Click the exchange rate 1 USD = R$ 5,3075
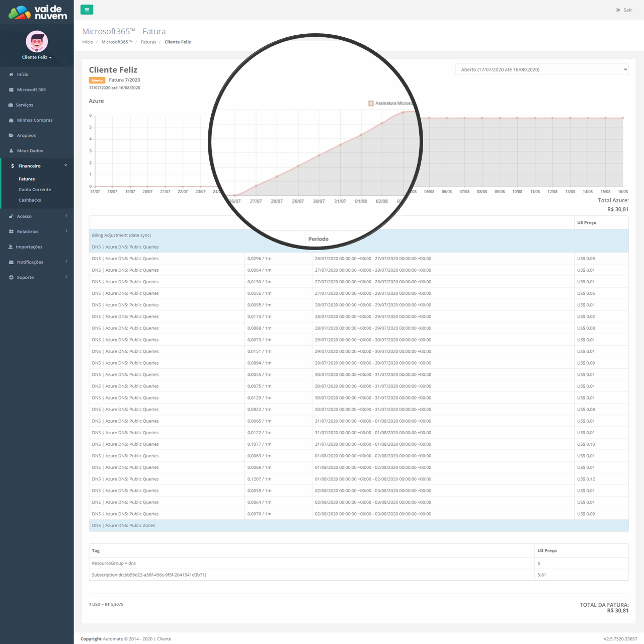 (x=106, y=605)
